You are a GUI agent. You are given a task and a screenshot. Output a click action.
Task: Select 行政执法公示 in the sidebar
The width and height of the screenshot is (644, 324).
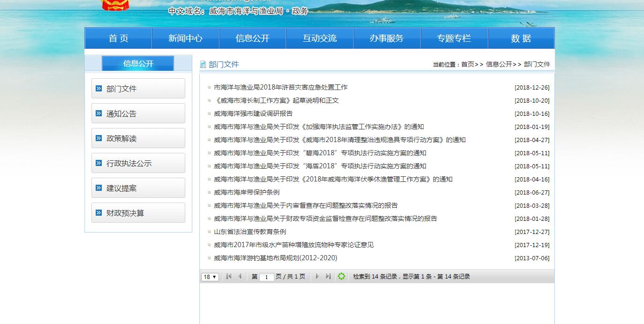(x=138, y=163)
